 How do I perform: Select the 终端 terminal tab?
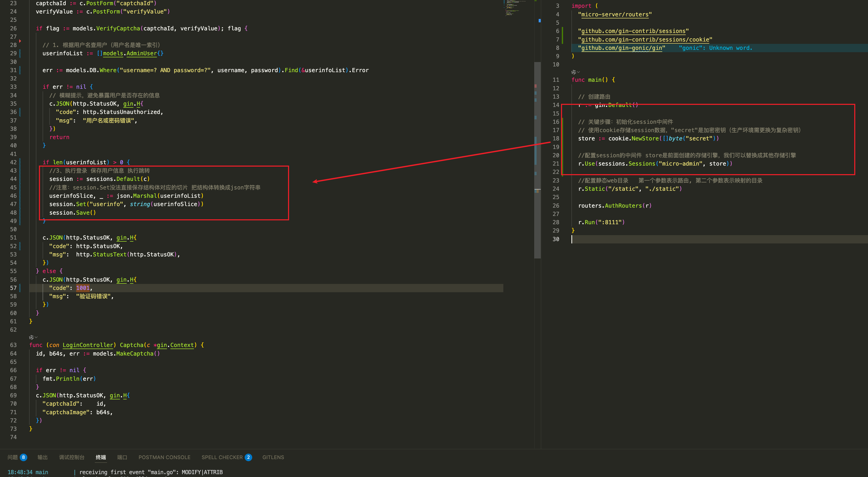[x=101, y=457]
